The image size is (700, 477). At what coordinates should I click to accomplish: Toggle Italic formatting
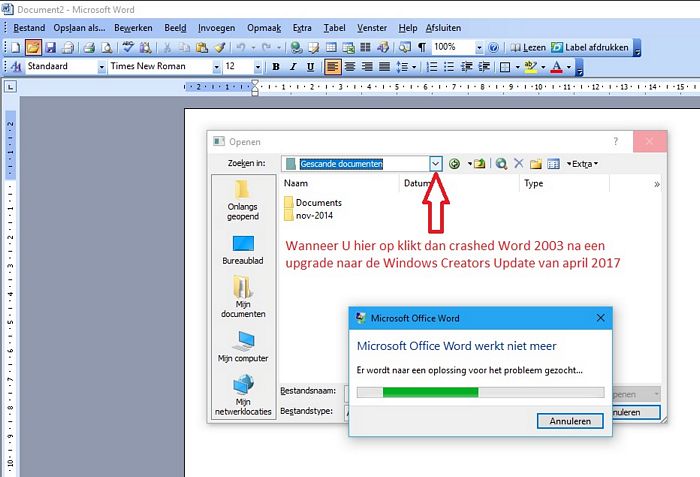(x=293, y=67)
